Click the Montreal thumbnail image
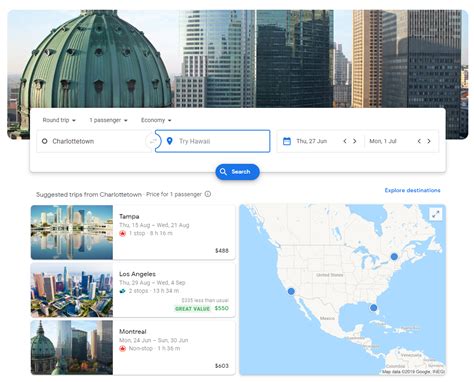The height and width of the screenshot is (382, 474). [72, 348]
